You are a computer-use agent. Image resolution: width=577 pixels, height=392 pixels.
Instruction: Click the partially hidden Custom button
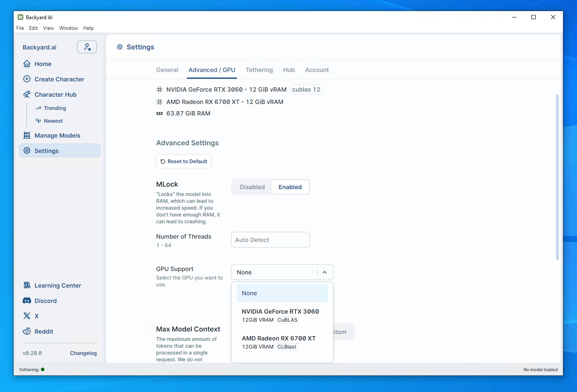click(344, 332)
